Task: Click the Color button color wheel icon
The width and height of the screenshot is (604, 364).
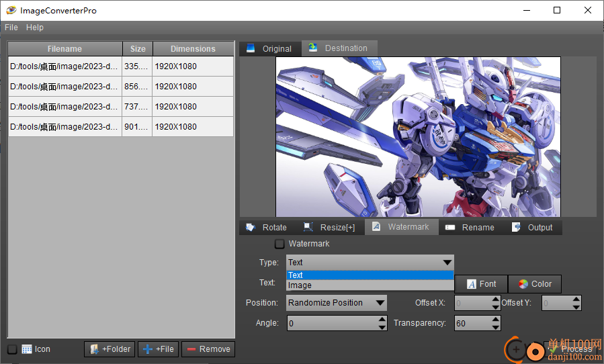Action: [x=523, y=284]
